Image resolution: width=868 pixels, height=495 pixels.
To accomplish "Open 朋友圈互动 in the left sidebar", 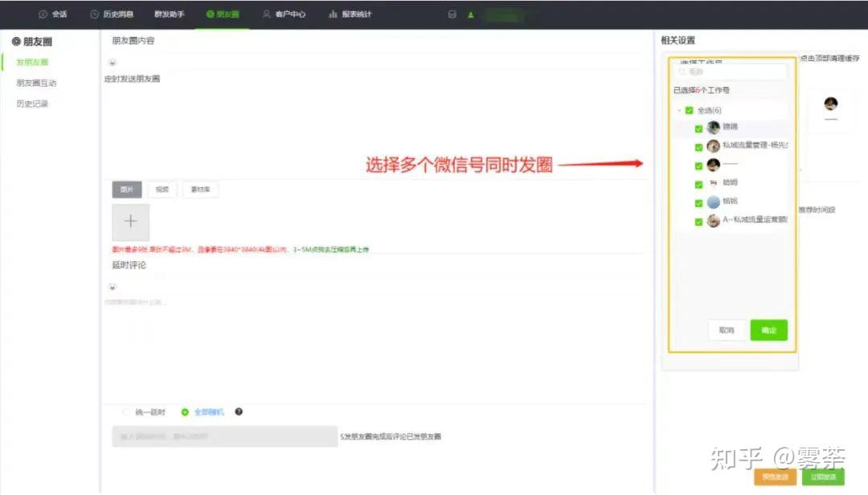I will coord(36,83).
